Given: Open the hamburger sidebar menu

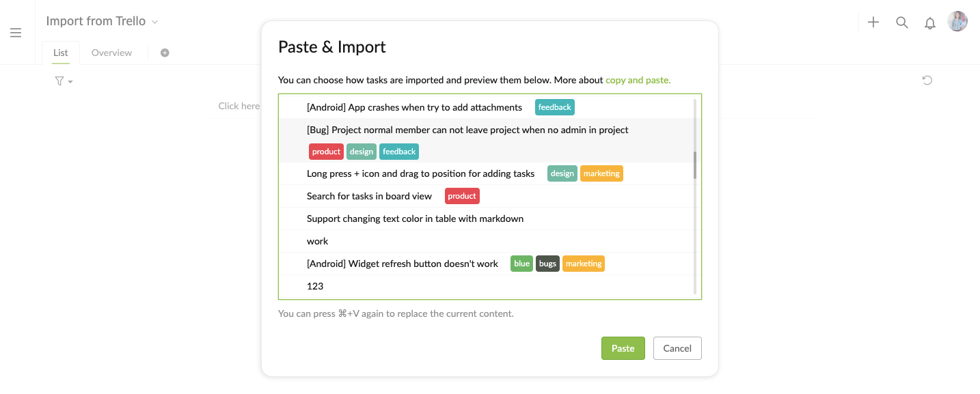Looking at the screenshot, I should (x=16, y=33).
